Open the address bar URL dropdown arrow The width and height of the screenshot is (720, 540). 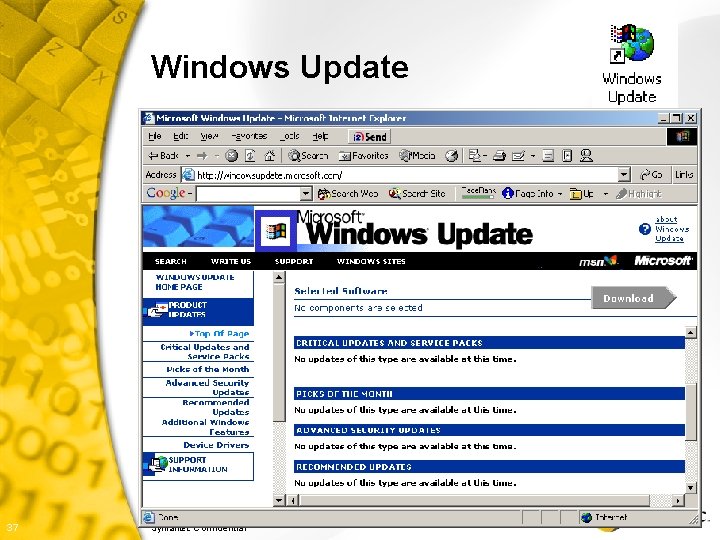pyautogui.click(x=623, y=174)
